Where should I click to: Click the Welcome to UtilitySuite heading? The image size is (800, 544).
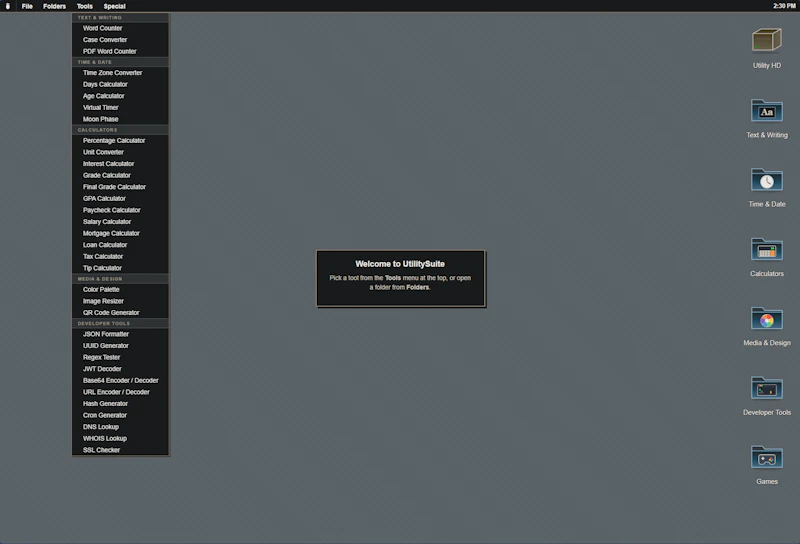click(400, 264)
